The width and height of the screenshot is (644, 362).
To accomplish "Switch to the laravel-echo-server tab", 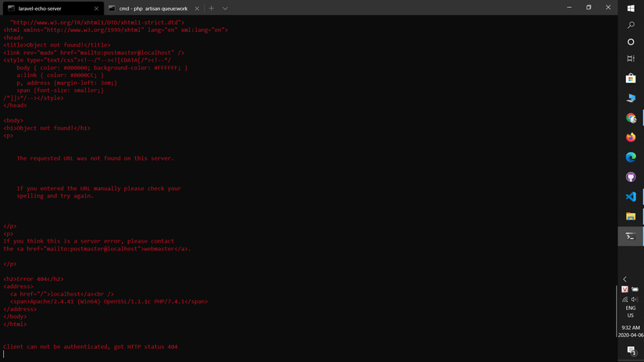I will click(x=53, y=9).
